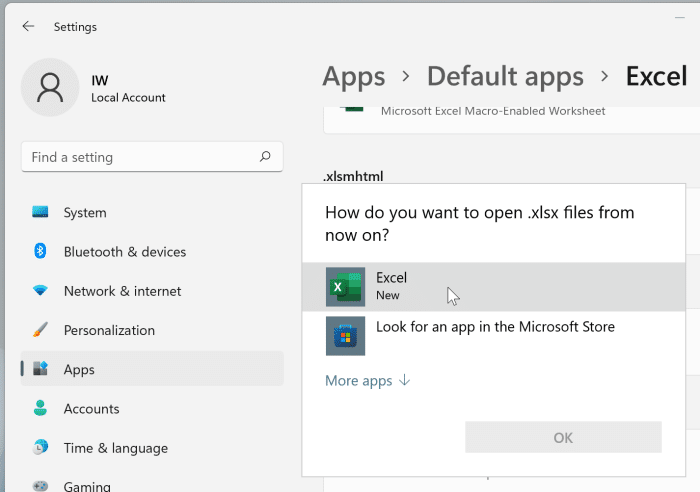Click the Personalization paintbrush icon
This screenshot has height=492, width=700.
click(40, 330)
